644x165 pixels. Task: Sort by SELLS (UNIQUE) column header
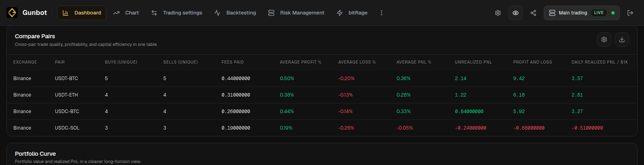(x=180, y=62)
